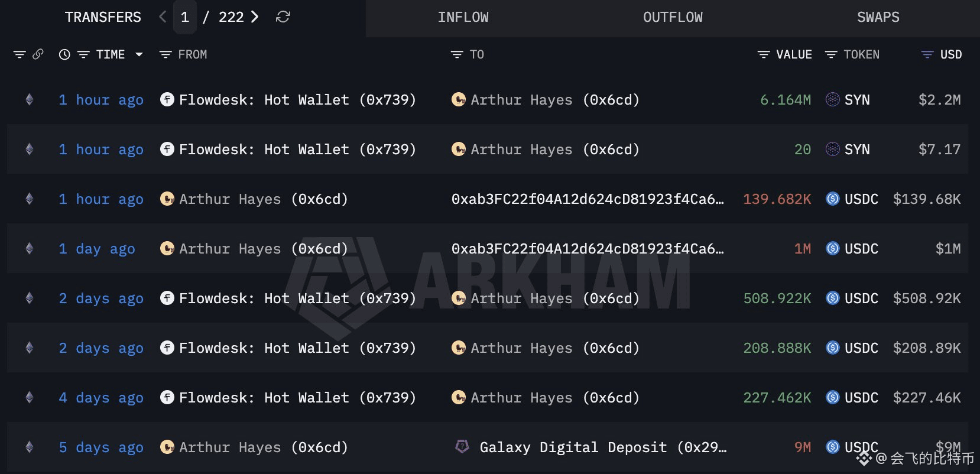Screen dimensions: 980x474
Task: Click the 6.164M value cell
Action: click(x=786, y=100)
